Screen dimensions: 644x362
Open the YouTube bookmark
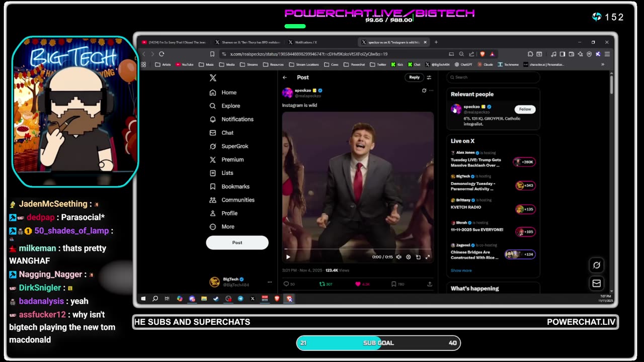click(185, 65)
